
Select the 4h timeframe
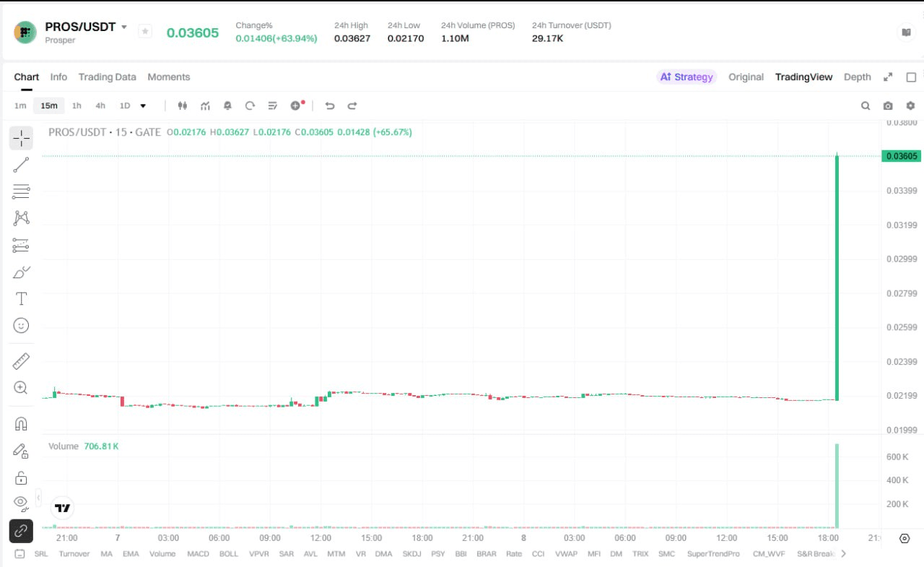coord(100,105)
